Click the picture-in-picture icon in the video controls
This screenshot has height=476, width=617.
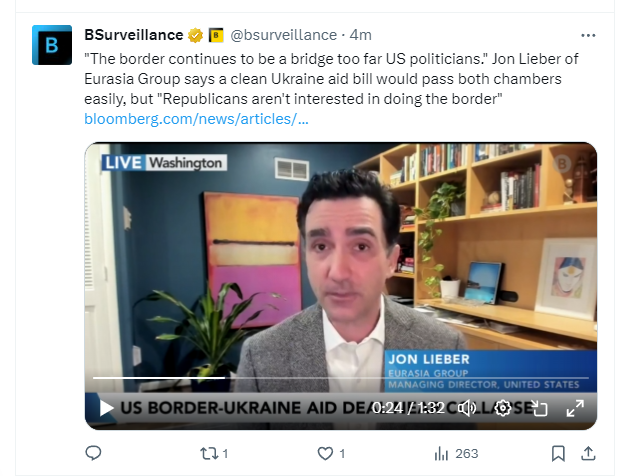[539, 408]
